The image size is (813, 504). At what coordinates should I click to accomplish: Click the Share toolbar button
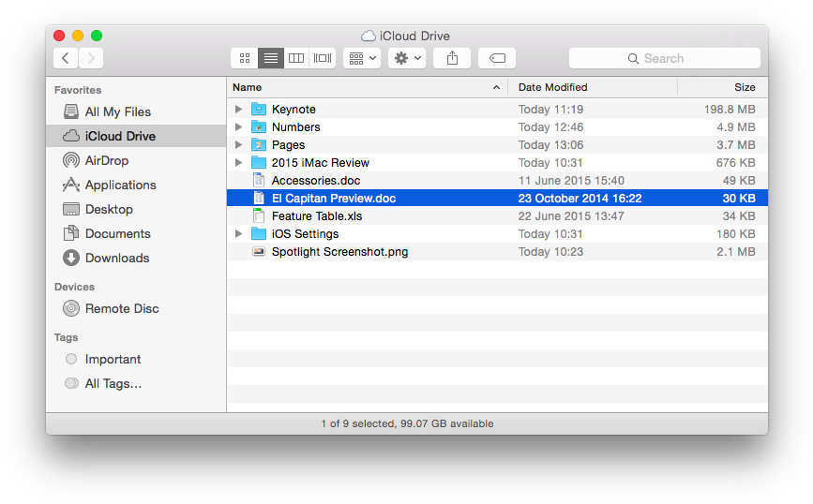click(x=453, y=58)
